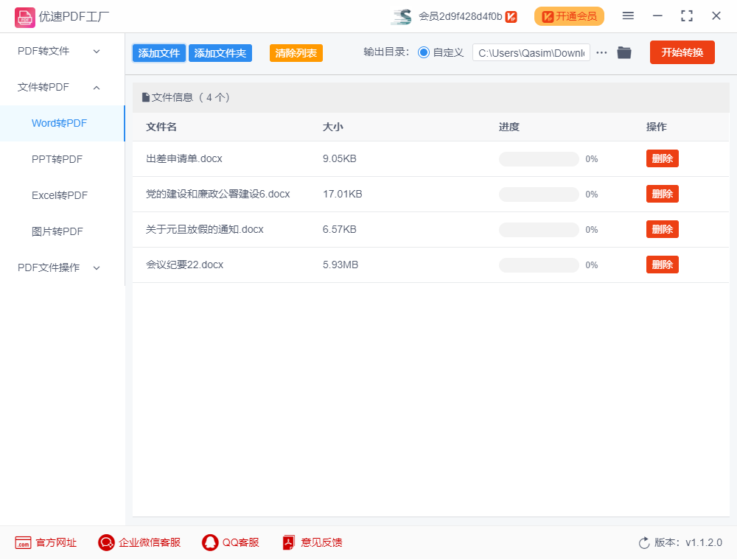The width and height of the screenshot is (737, 560).
Task: Click the 意见反馈 feedback icon
Action: pos(288,542)
